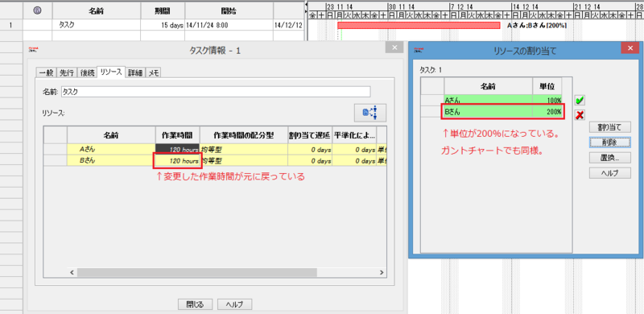Click the scrollbar right arrow in the resource table
This screenshot has height=314, width=644.
[x=382, y=272]
